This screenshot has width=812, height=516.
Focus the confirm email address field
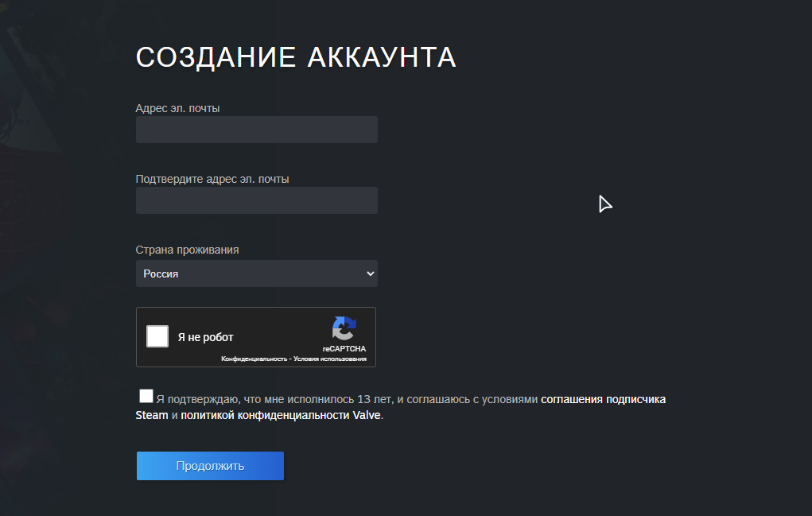[256, 200]
